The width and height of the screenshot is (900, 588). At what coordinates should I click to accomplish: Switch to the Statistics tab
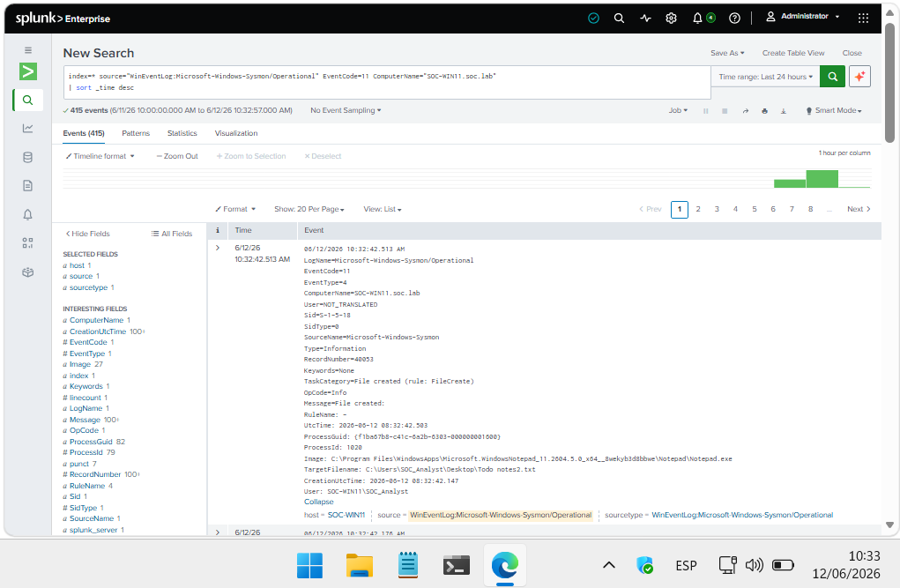click(182, 133)
